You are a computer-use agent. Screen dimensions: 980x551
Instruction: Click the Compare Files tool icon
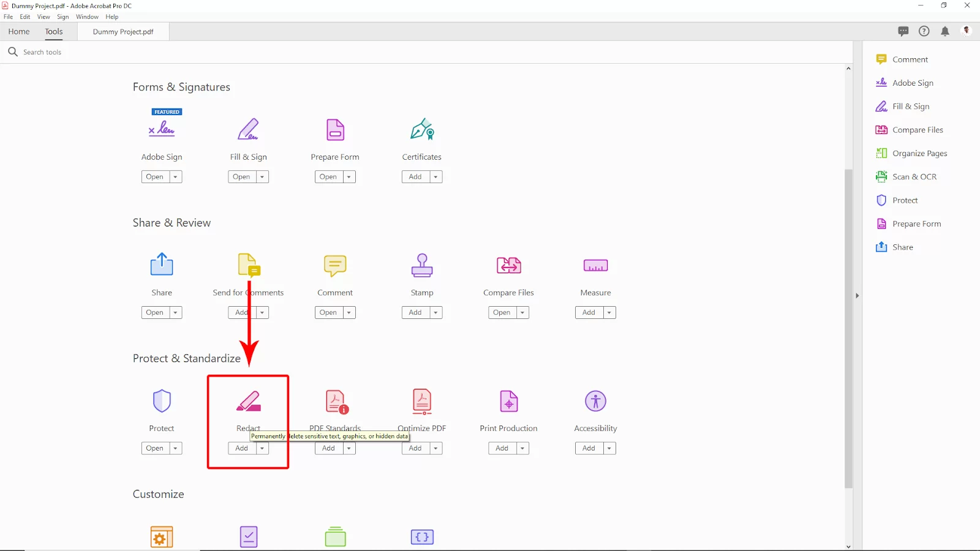click(x=509, y=265)
